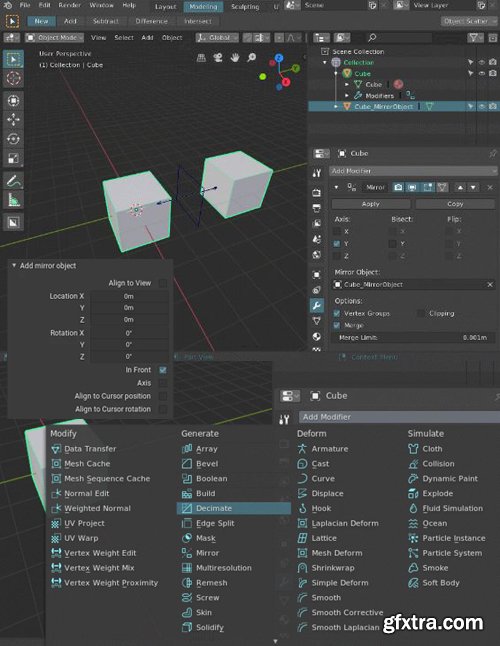Open Render menu
Viewport: 500px width, 646px height.
click(70, 5)
